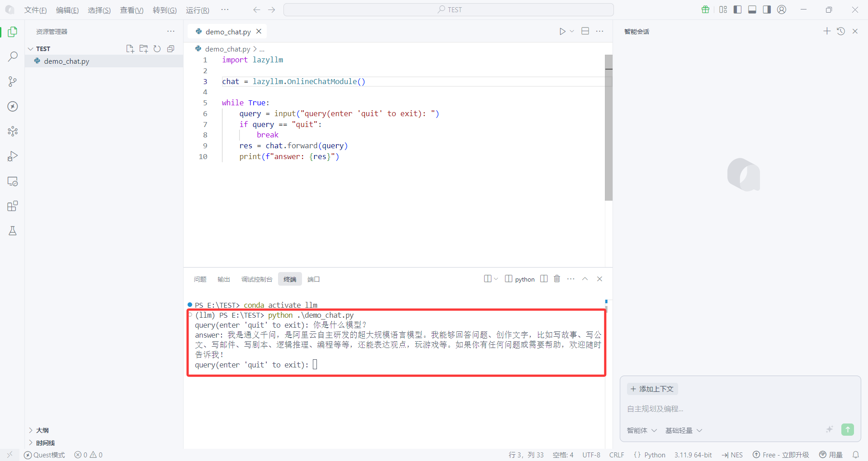The height and width of the screenshot is (461, 868).
Task: Open the Search view in activity bar
Action: (13, 56)
